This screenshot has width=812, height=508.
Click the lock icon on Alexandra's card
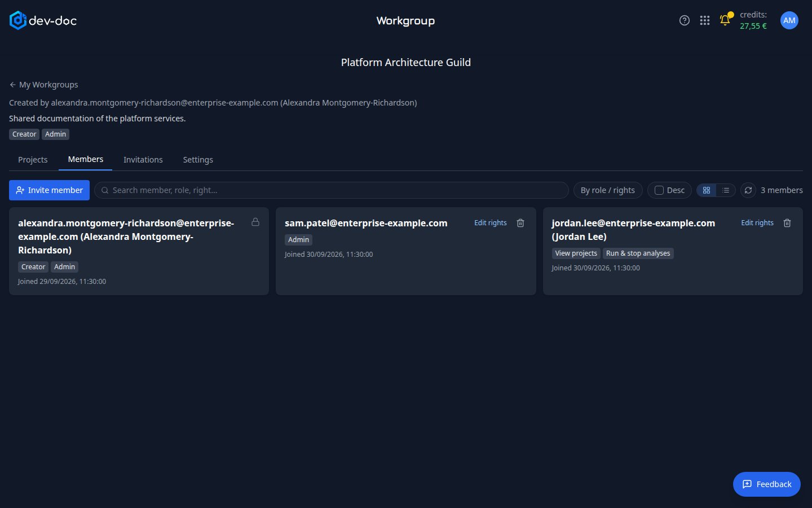(x=255, y=222)
